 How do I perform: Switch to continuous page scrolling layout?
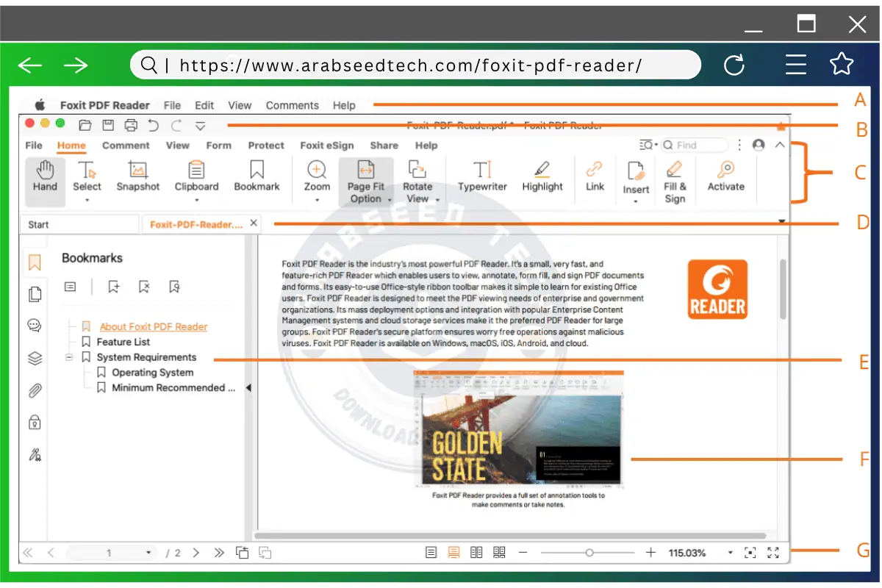pyautogui.click(x=453, y=552)
